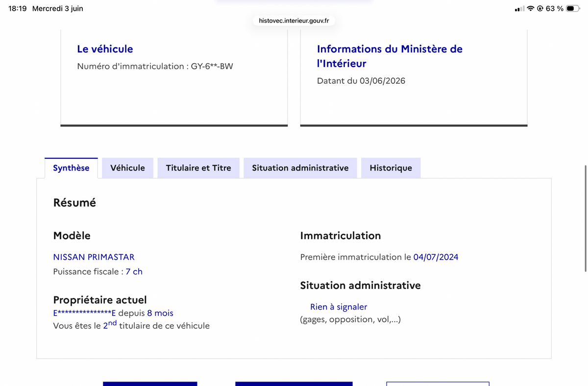Viewport: 588px width, 386px height.
Task: Open the Synthèse tab
Action: pyautogui.click(x=71, y=168)
